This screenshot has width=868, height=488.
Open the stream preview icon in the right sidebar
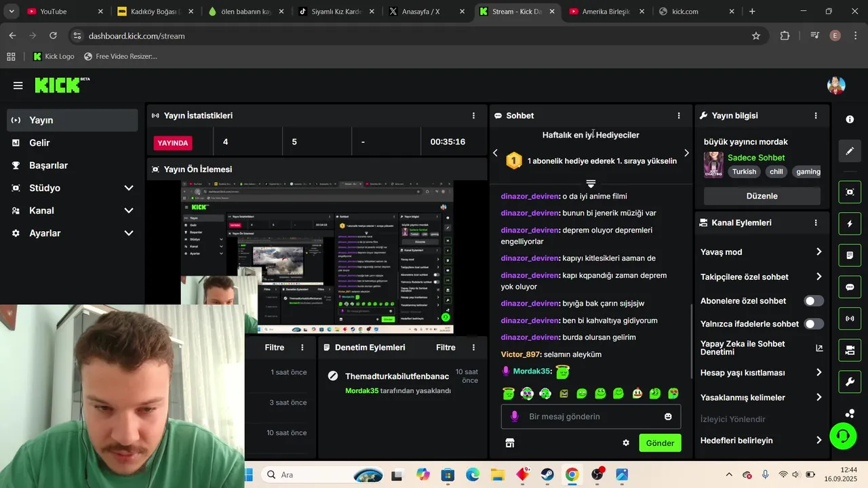pyautogui.click(x=850, y=192)
